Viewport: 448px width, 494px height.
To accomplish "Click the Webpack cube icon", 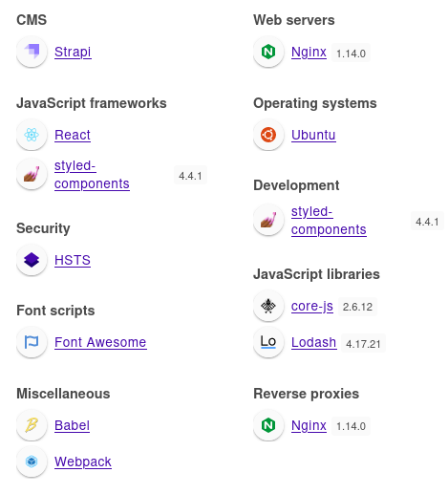I will [x=32, y=462].
